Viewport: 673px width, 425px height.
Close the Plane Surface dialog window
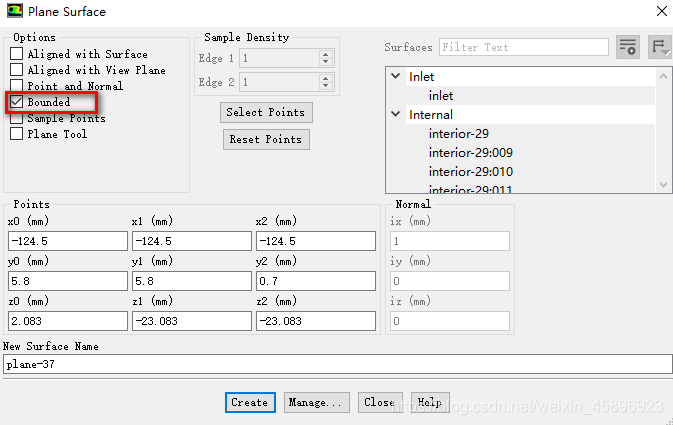click(661, 12)
